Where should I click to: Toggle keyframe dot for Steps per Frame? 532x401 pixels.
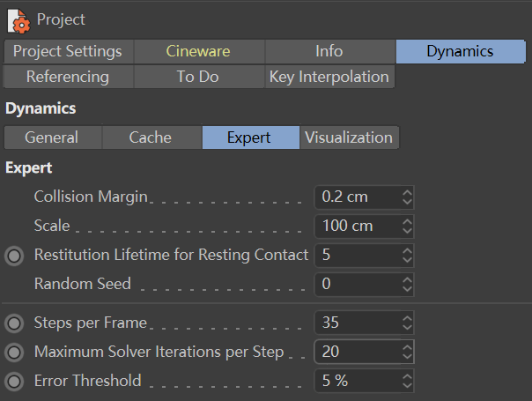pyautogui.click(x=14, y=323)
